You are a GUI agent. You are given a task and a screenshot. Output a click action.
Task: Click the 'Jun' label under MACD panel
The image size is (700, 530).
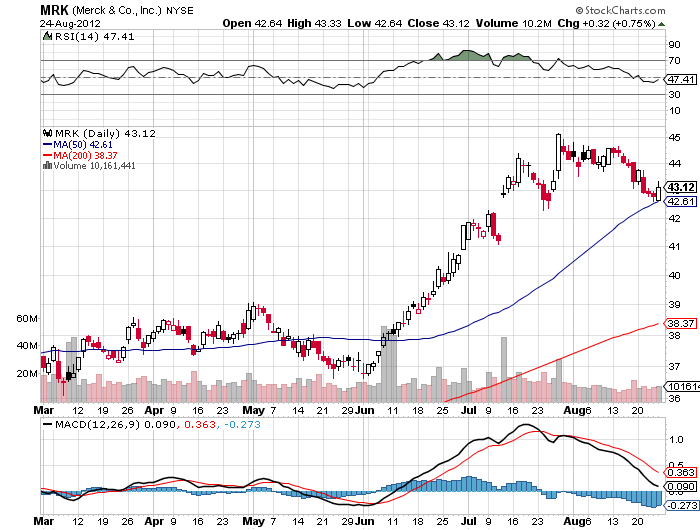tap(365, 521)
